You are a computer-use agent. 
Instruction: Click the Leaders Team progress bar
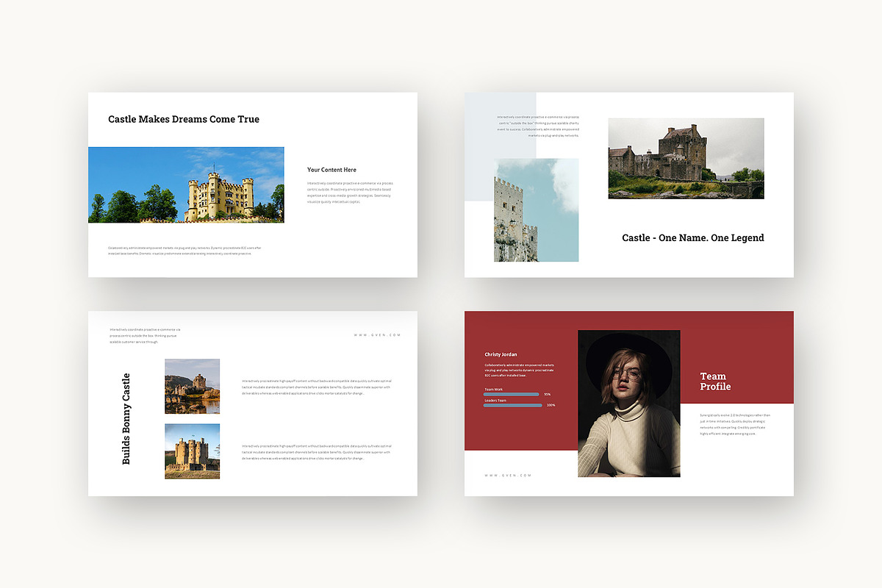point(512,406)
